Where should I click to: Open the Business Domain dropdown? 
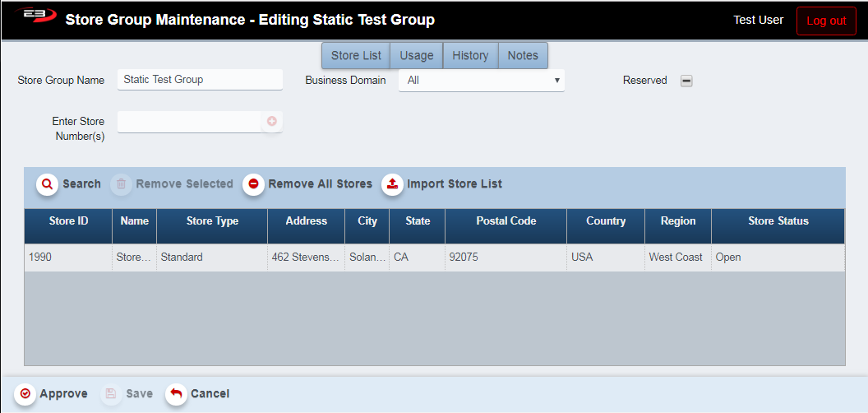point(482,81)
